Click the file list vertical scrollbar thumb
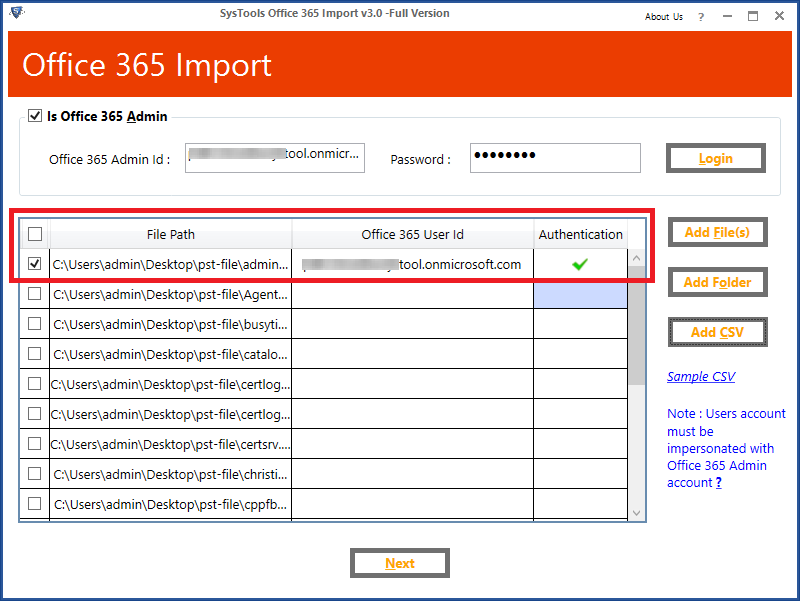Screen dimensions: 800x601 pyautogui.click(x=636, y=325)
